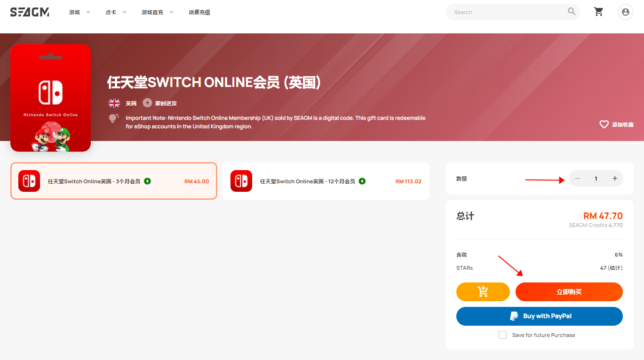644x360 pixels.
Task: Select the 3个月会员 RM 45.00 option
Action: (x=114, y=181)
